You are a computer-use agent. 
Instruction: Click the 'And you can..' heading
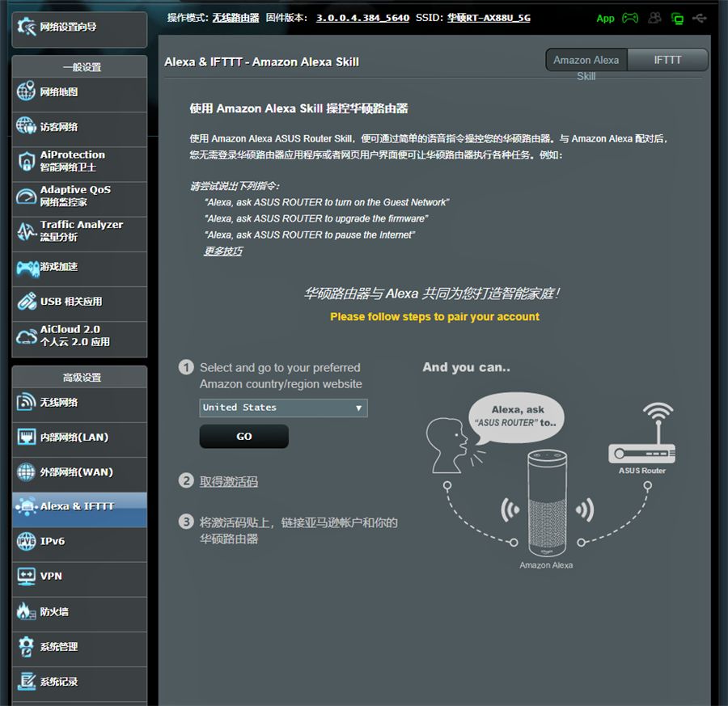pyautogui.click(x=466, y=367)
